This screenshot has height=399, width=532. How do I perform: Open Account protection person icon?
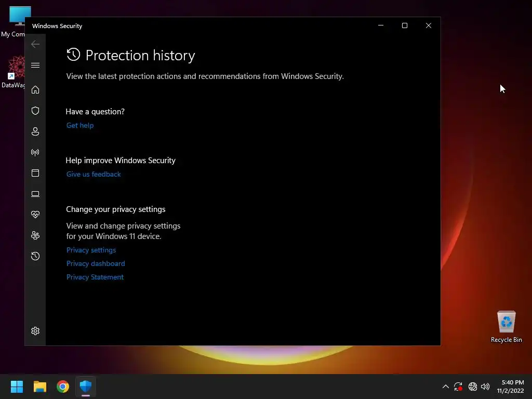pos(35,131)
